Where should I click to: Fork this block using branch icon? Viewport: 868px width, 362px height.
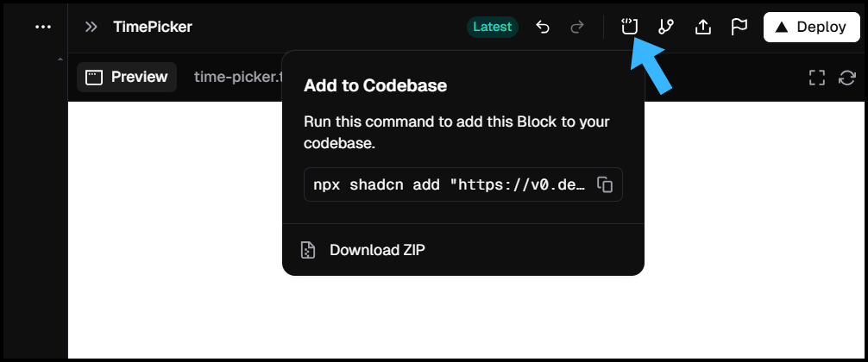tap(666, 27)
